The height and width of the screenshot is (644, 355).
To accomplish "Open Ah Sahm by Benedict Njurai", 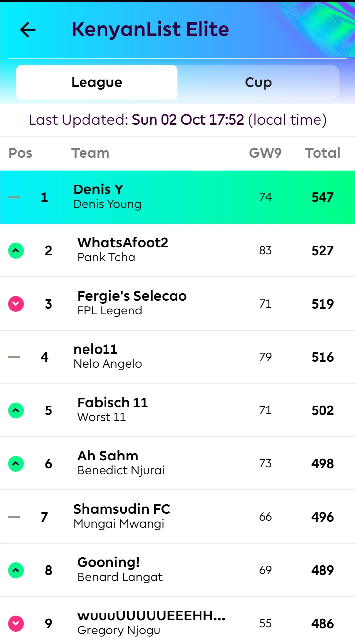I will click(177, 464).
